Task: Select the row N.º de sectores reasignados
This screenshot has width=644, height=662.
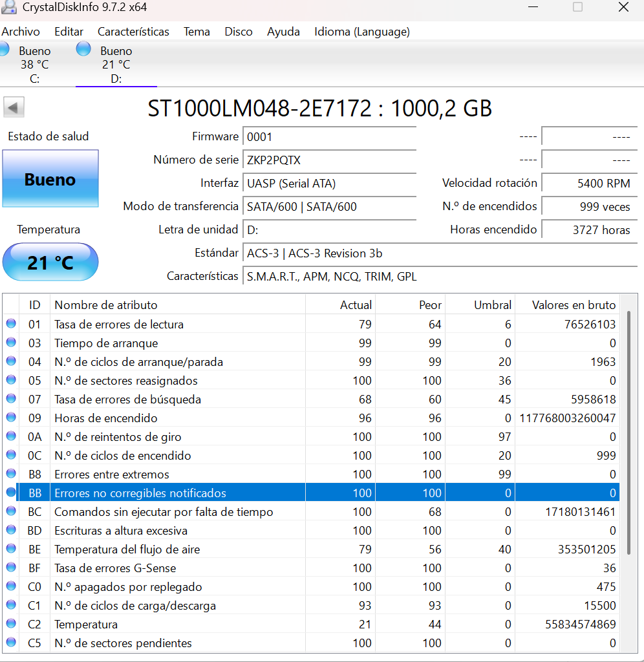Action: (311, 380)
